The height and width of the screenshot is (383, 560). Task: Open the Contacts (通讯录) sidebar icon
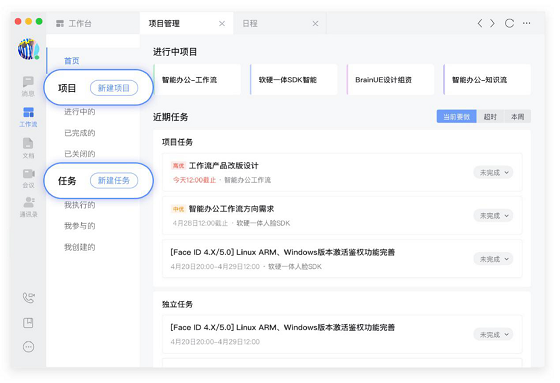28,207
